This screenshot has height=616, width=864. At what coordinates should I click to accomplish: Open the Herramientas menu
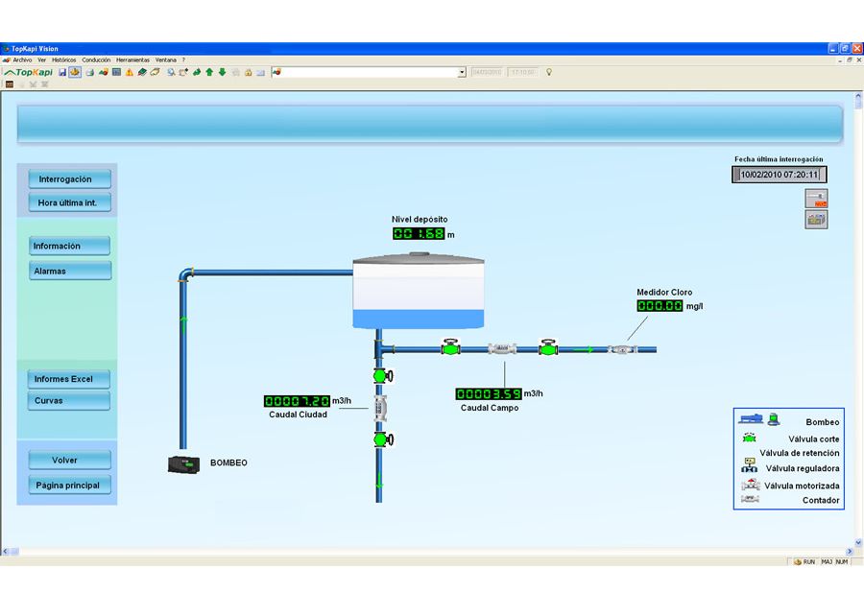tap(132, 59)
